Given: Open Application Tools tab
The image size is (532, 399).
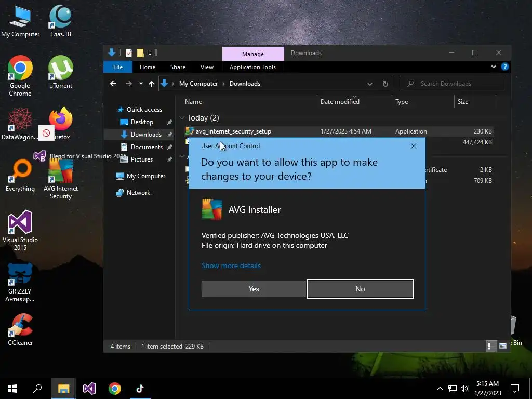Looking at the screenshot, I should point(252,67).
